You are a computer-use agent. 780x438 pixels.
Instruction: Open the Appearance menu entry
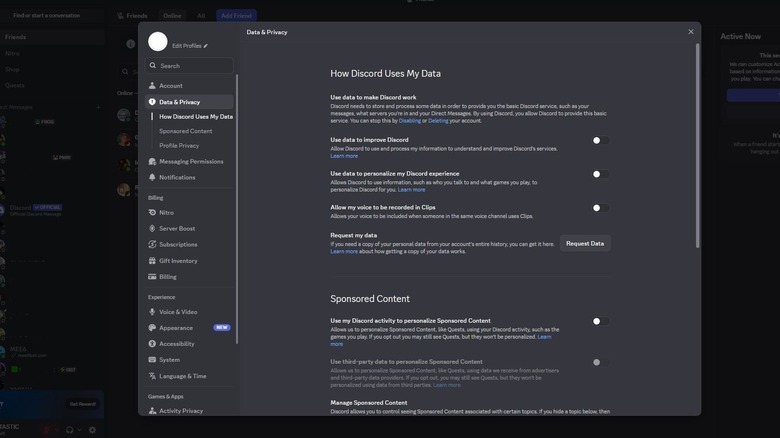[x=190, y=328]
